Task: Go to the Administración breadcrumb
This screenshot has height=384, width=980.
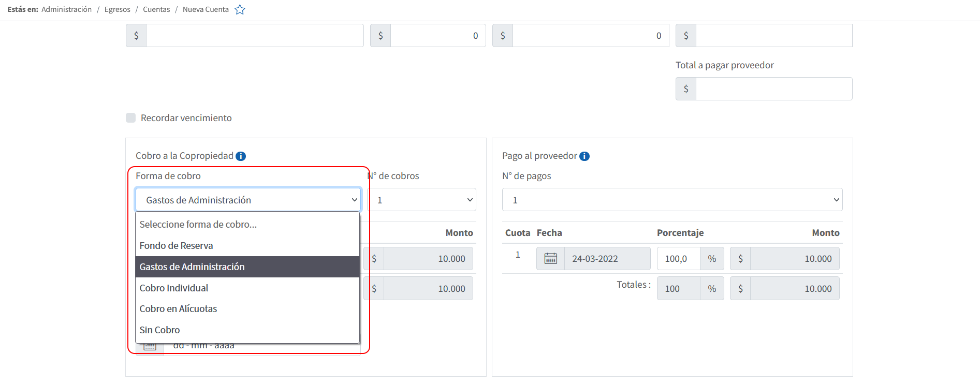Action: tap(66, 9)
